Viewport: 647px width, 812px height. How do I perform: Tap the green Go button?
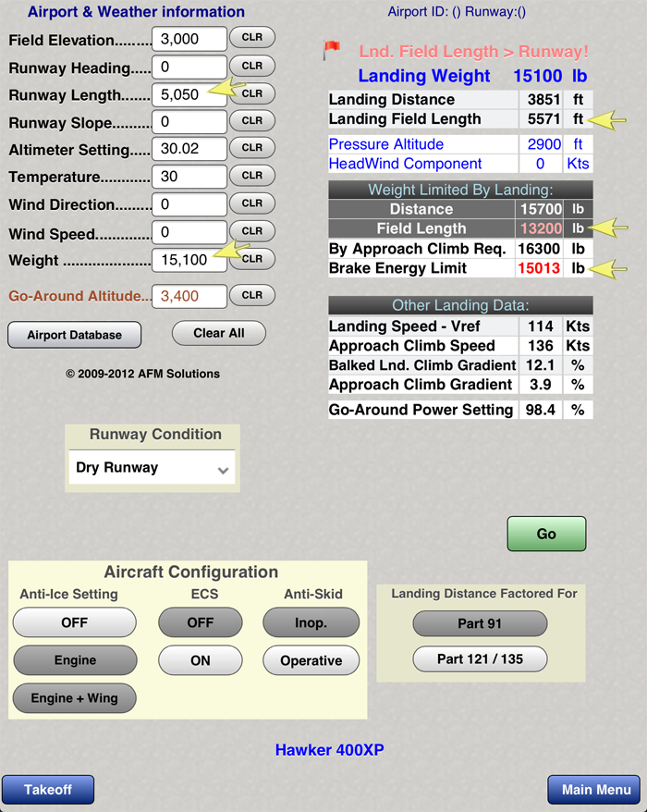tap(546, 534)
